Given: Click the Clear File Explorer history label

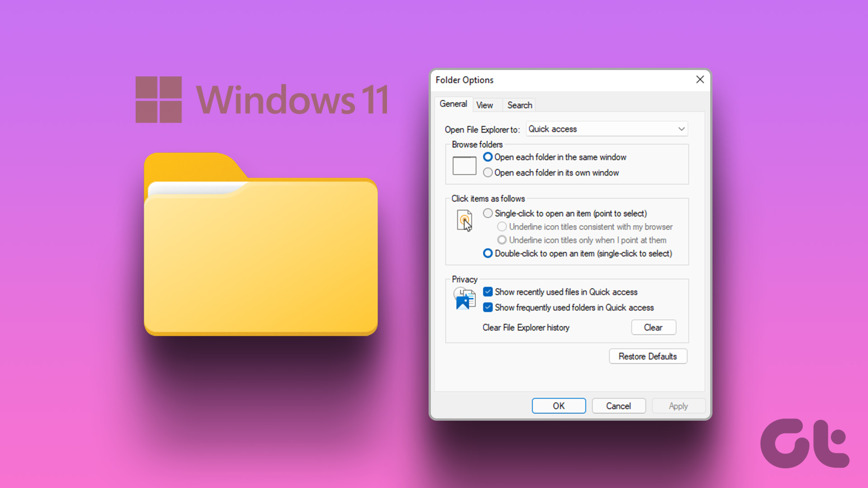Looking at the screenshot, I should coord(526,328).
